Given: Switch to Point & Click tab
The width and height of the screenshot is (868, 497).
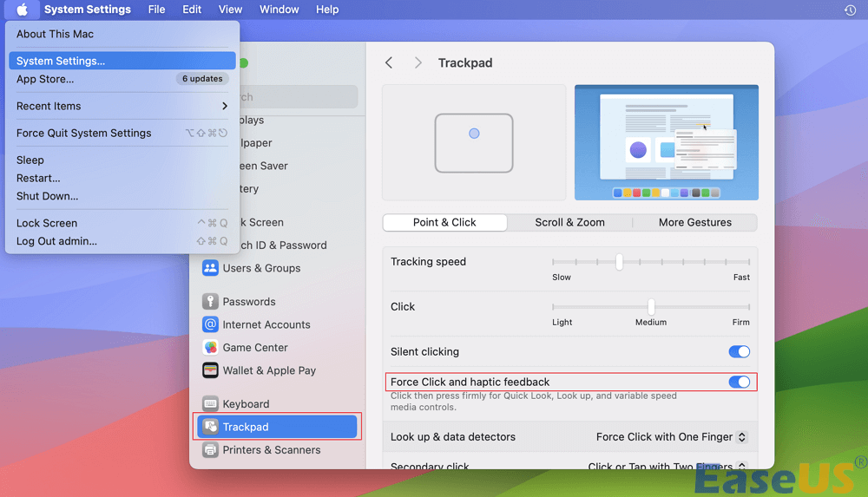Looking at the screenshot, I should [x=444, y=223].
